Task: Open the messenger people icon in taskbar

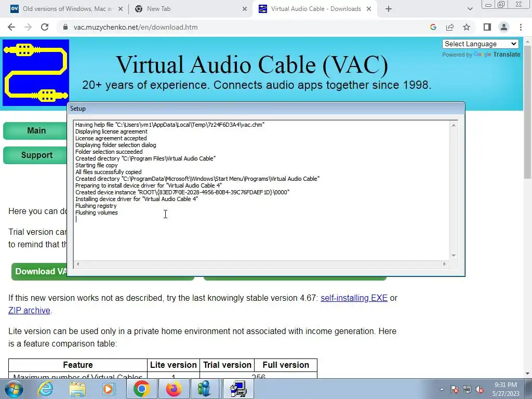Action: click(205, 389)
